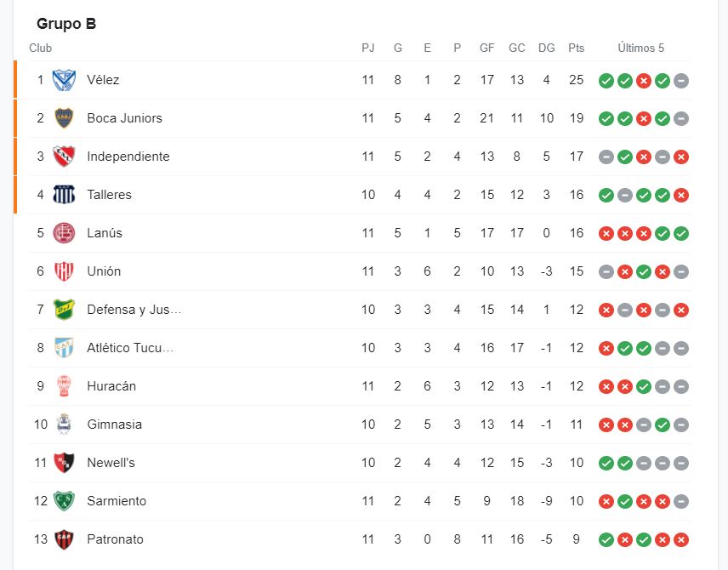Select the Patronato club crest
Image resolution: width=728 pixels, height=570 pixels.
(64, 539)
